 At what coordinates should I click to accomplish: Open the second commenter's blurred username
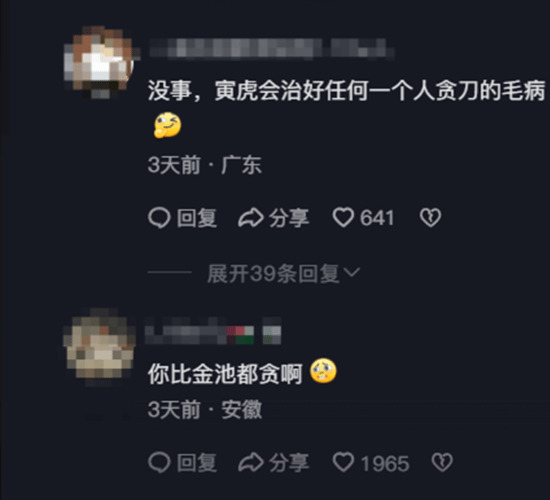213,331
